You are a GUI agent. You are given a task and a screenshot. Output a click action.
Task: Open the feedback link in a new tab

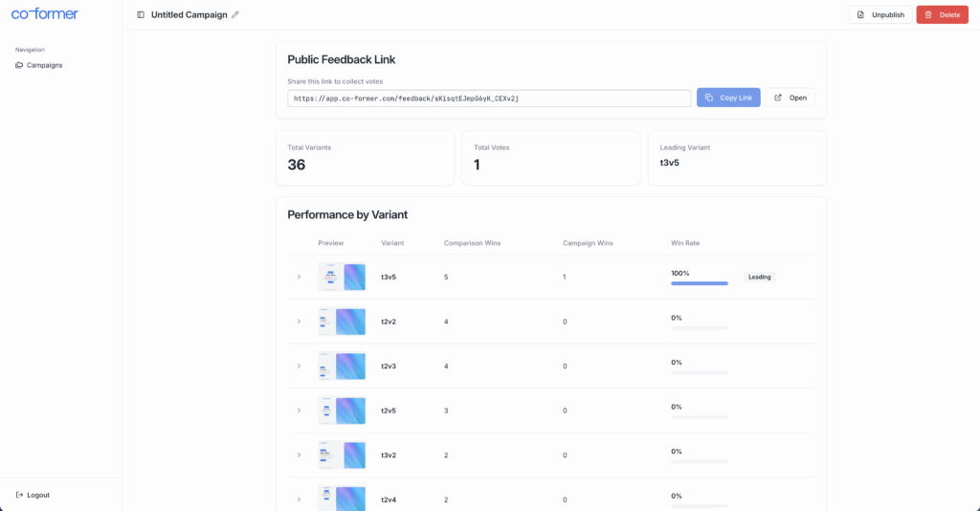click(790, 98)
